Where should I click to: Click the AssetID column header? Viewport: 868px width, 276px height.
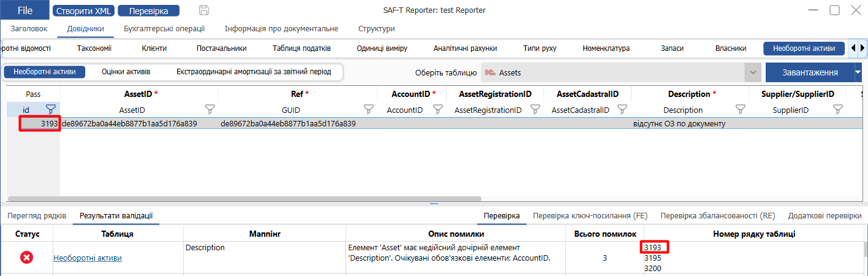139,94
